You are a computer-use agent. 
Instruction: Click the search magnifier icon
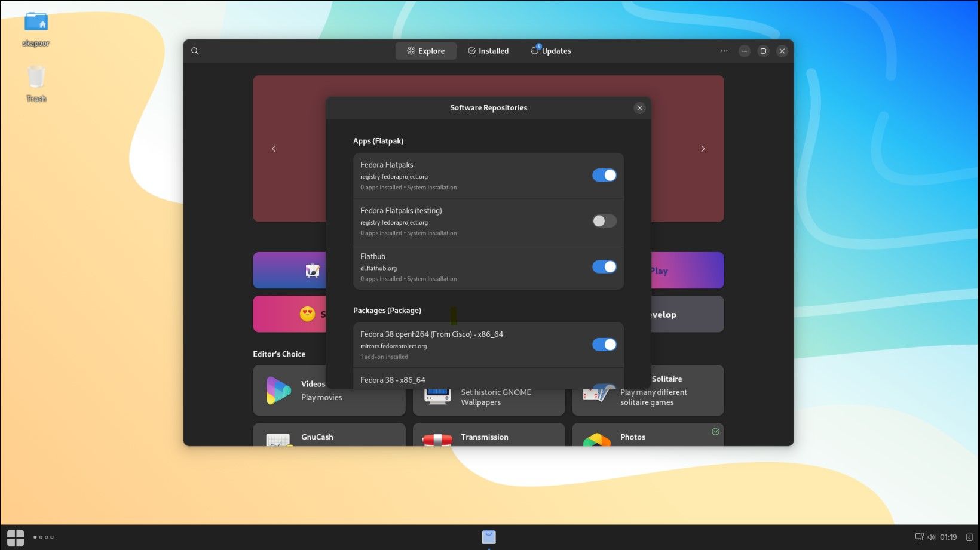tap(195, 51)
